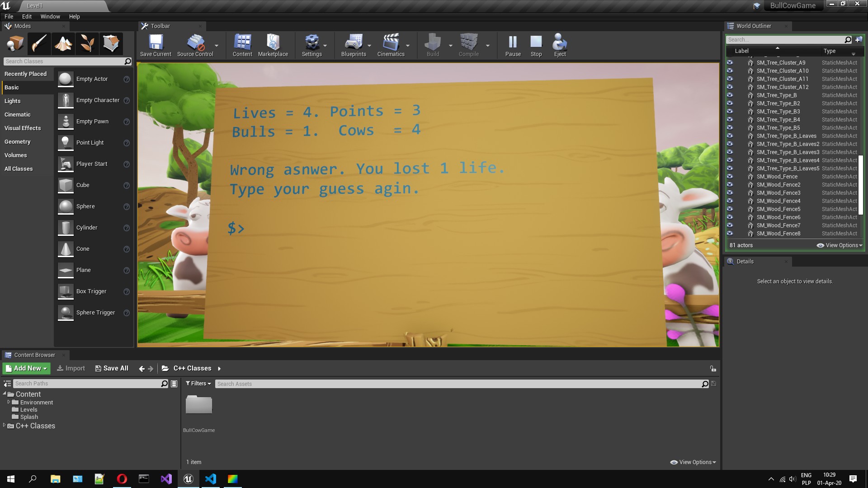Screen dimensions: 868x488
Task: Expand the C++ Classes folder
Action: (x=4, y=425)
